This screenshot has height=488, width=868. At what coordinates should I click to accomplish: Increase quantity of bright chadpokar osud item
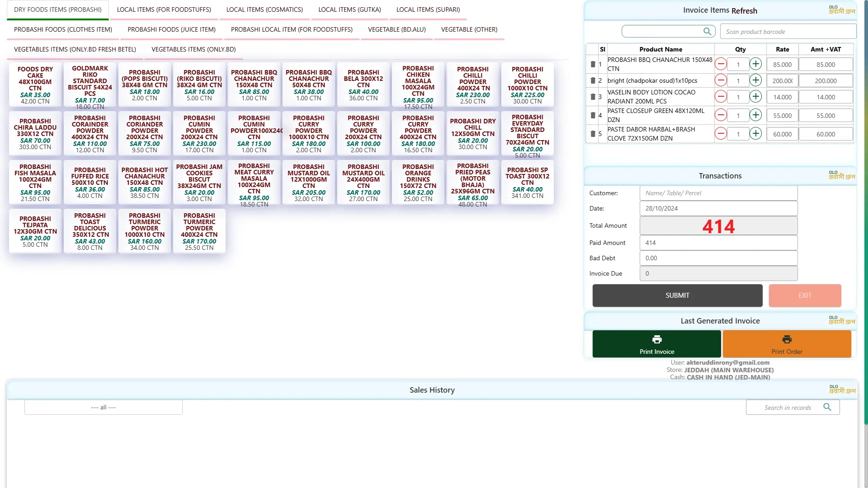pyautogui.click(x=755, y=80)
